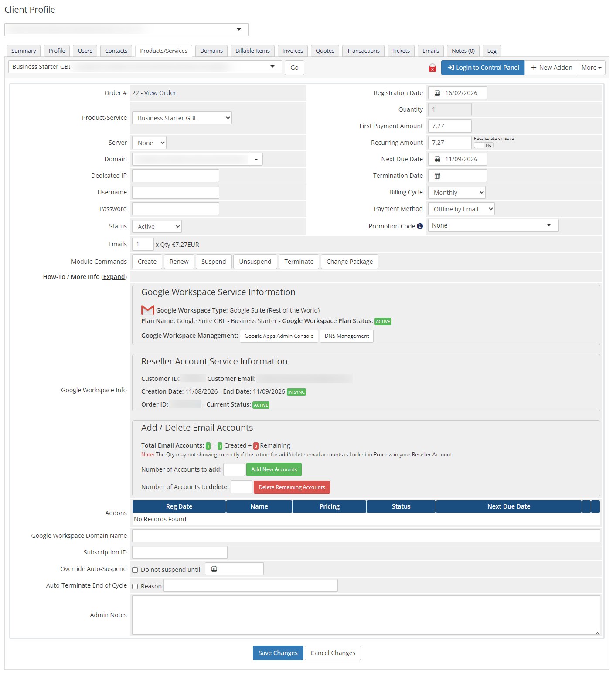Click the Go button
The width and height of the screenshot is (616, 673).
click(x=294, y=68)
